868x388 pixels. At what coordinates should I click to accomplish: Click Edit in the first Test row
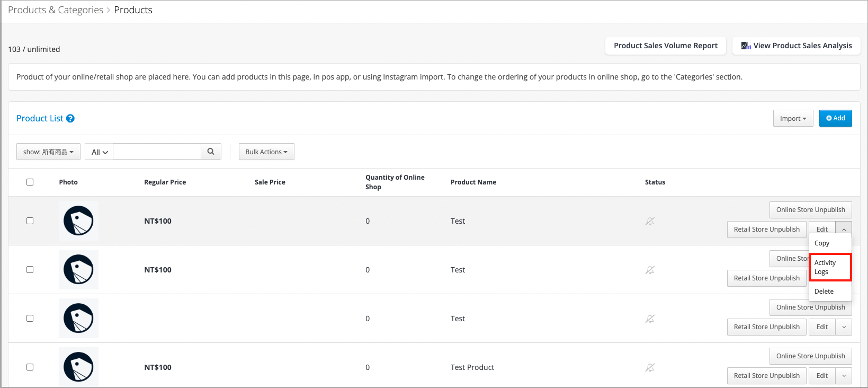(822, 230)
